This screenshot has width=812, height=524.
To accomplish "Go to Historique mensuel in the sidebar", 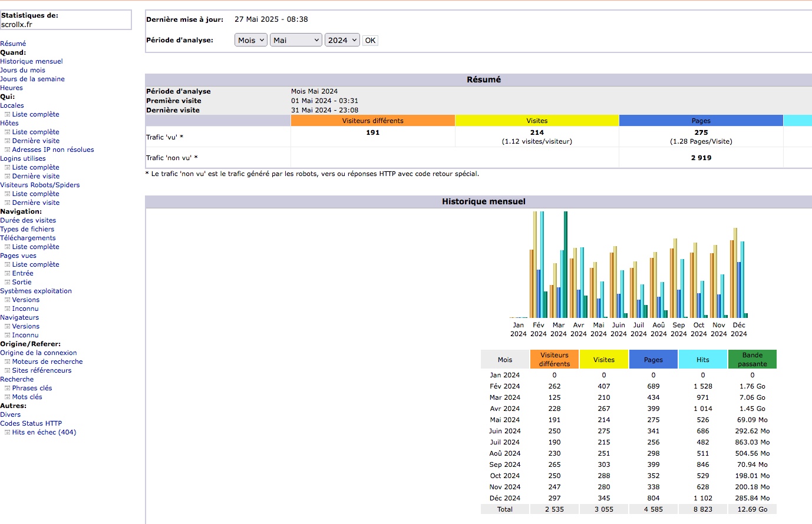I will (31, 61).
